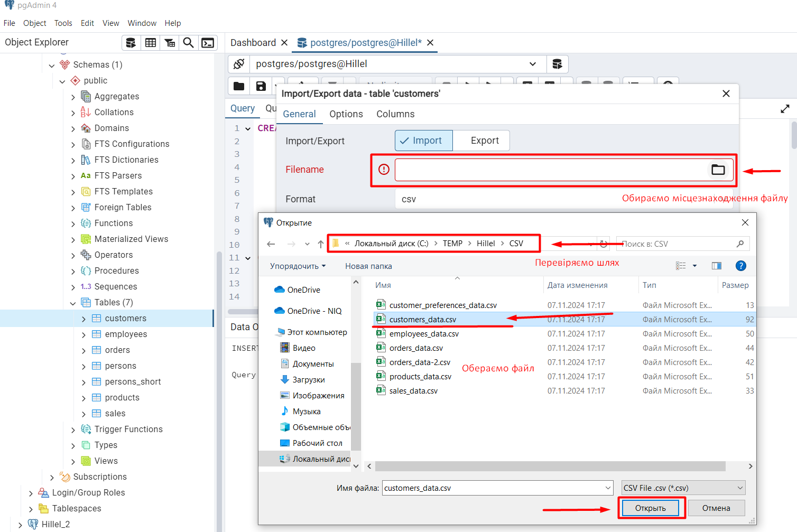
Task: Select the employees_data.csv file
Action: point(424,334)
